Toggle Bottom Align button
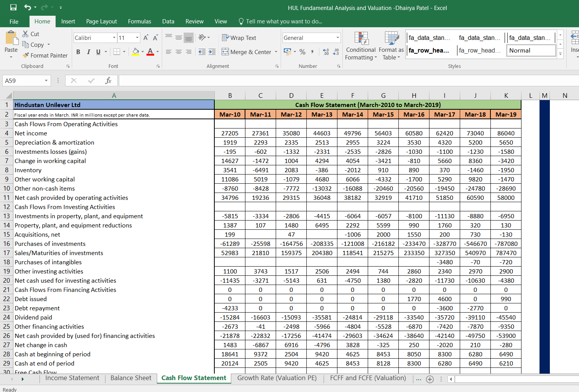Screen dimensions: 579x392 tap(189, 37)
